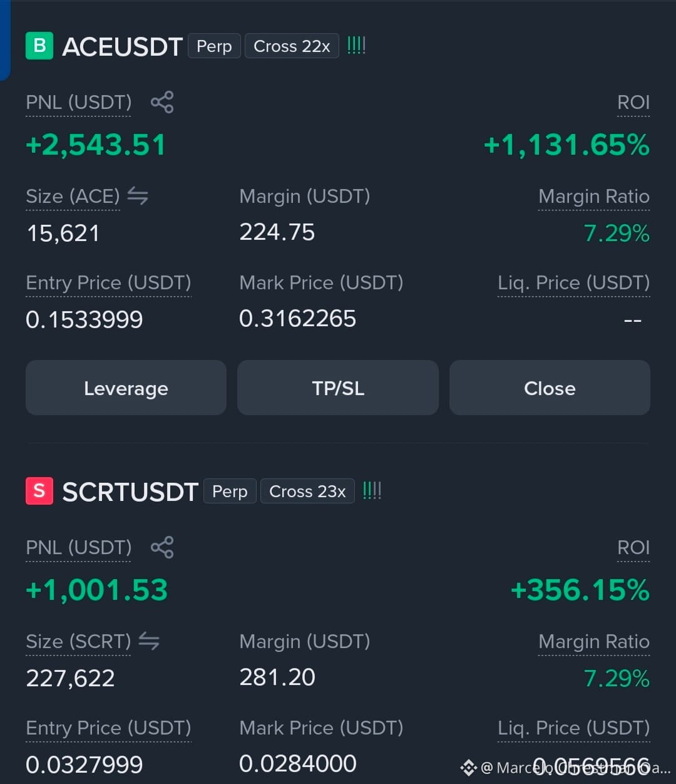Tap Size (SCRT) label
676x784 pixels.
pos(78,642)
